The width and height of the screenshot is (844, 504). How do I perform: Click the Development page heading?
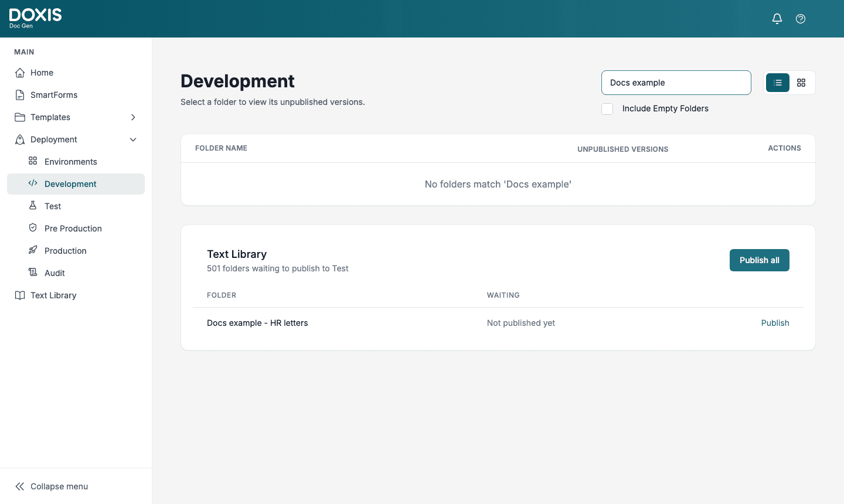click(x=237, y=81)
